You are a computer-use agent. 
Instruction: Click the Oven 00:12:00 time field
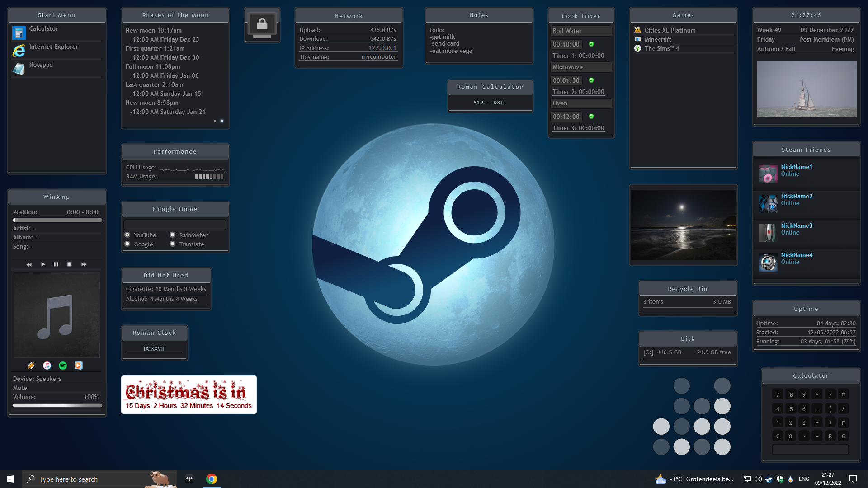pos(566,117)
